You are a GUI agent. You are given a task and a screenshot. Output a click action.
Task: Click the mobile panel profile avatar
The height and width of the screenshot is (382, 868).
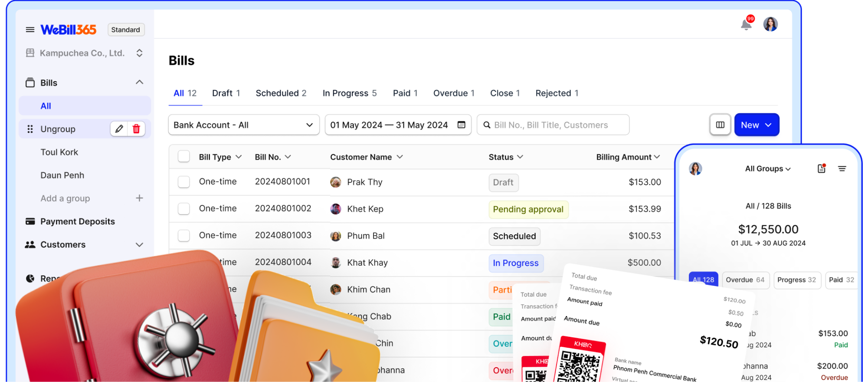click(x=695, y=168)
